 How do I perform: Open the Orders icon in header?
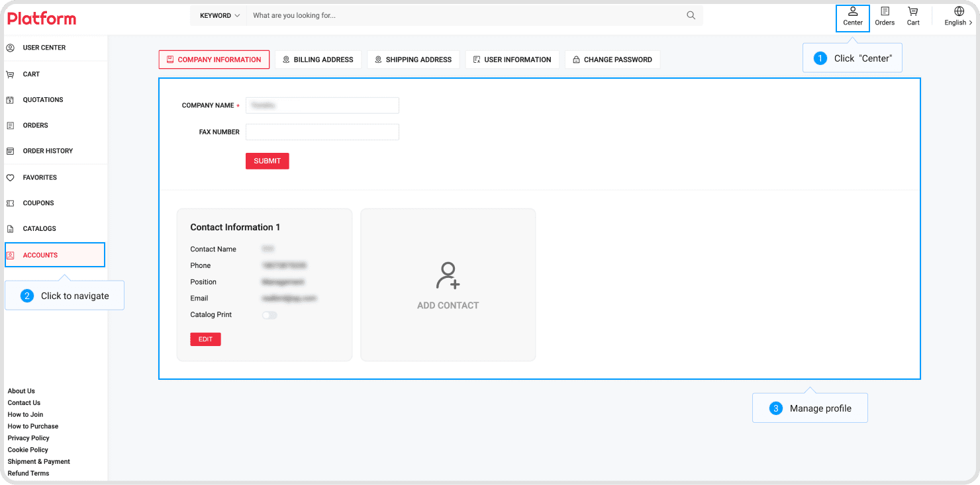pyautogui.click(x=885, y=11)
